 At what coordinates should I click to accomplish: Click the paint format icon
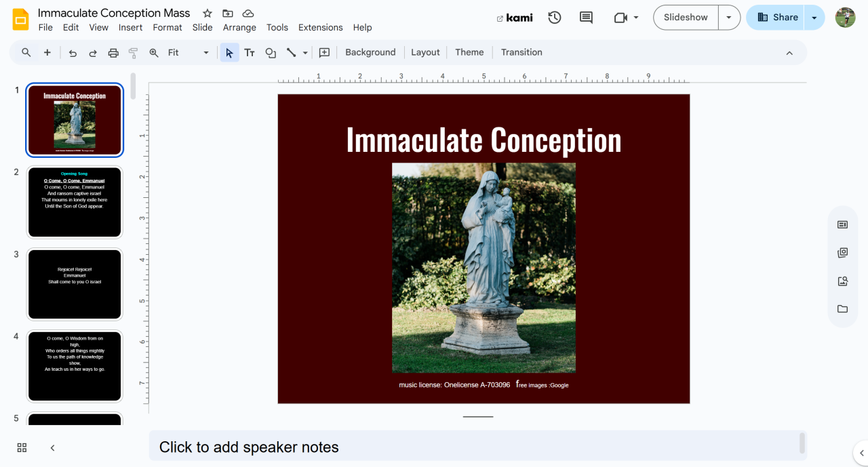[134, 53]
